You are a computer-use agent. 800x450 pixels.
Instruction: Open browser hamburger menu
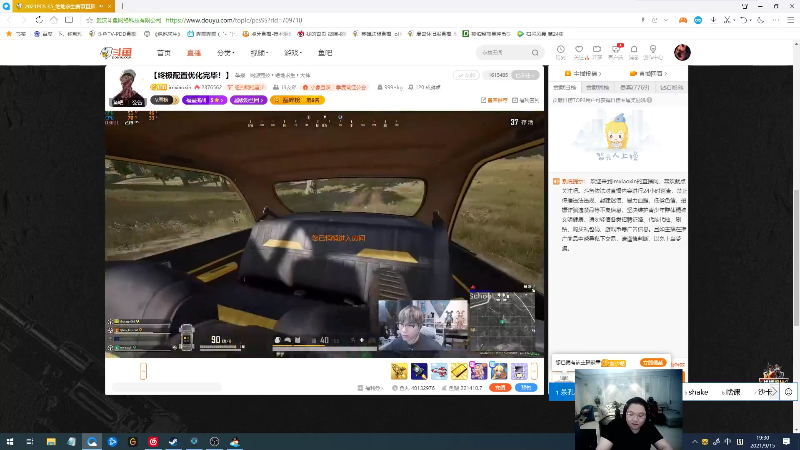click(x=790, y=20)
